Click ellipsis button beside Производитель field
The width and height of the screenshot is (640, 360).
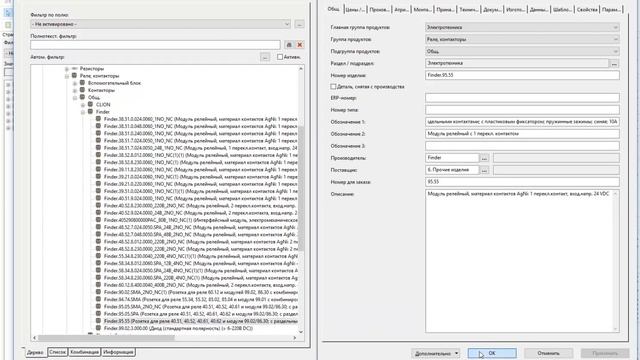pyautogui.click(x=484, y=158)
